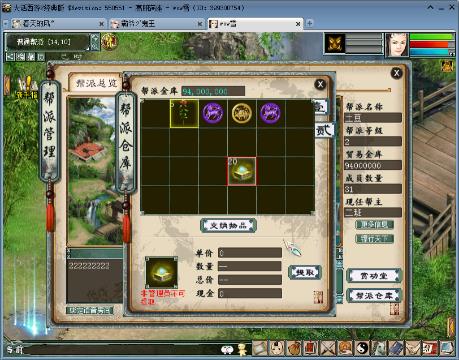Select the potted plant item in warehouse grid

[184, 113]
